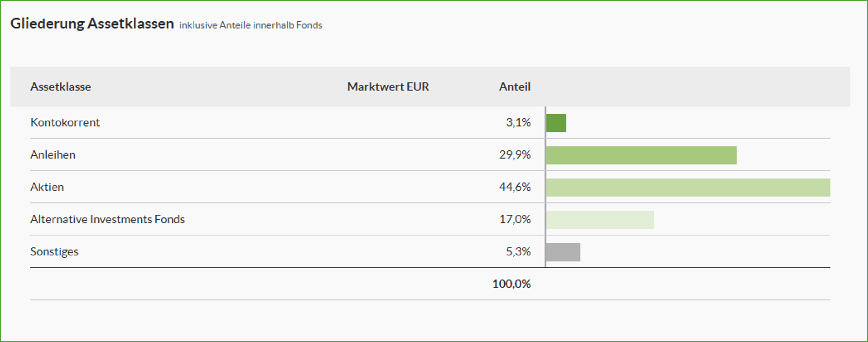The width and height of the screenshot is (868, 342).
Task: Select the Kontokorrent row label
Action: 65,122
